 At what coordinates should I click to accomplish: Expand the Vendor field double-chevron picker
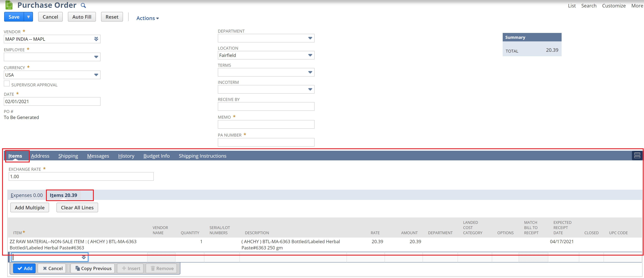click(x=96, y=39)
